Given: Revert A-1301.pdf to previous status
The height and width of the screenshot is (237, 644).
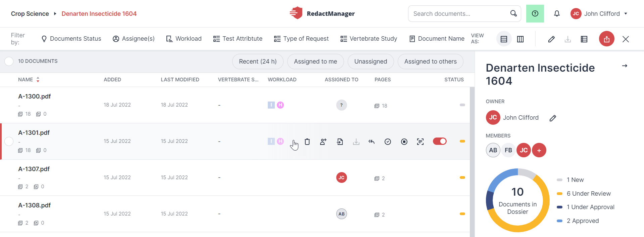Looking at the screenshot, I should pos(371,142).
